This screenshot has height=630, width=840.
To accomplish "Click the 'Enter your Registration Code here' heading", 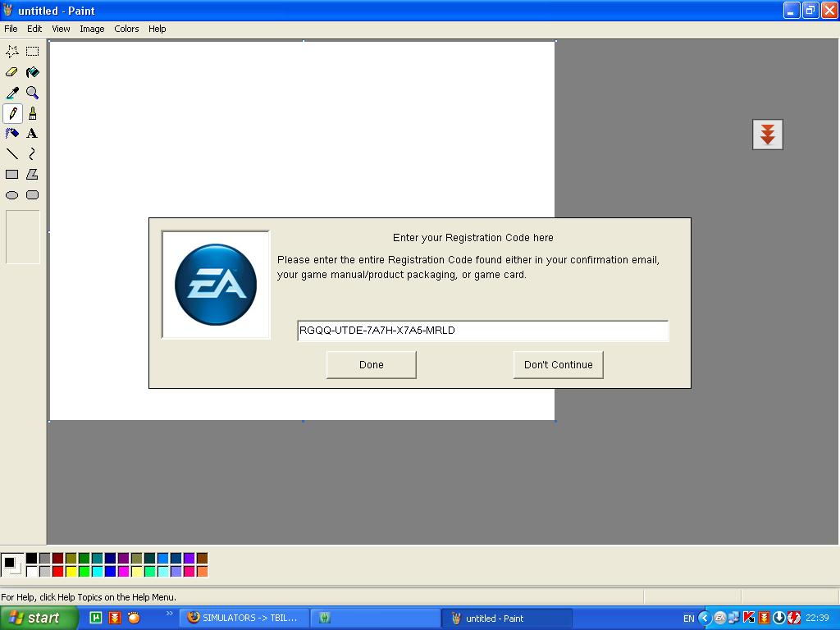I will point(473,238).
